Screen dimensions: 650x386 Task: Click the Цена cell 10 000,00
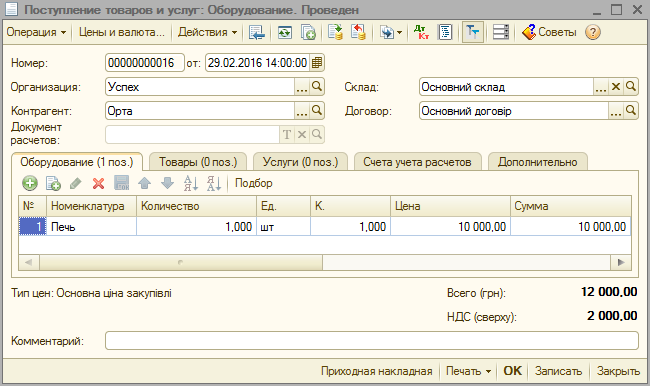450,227
